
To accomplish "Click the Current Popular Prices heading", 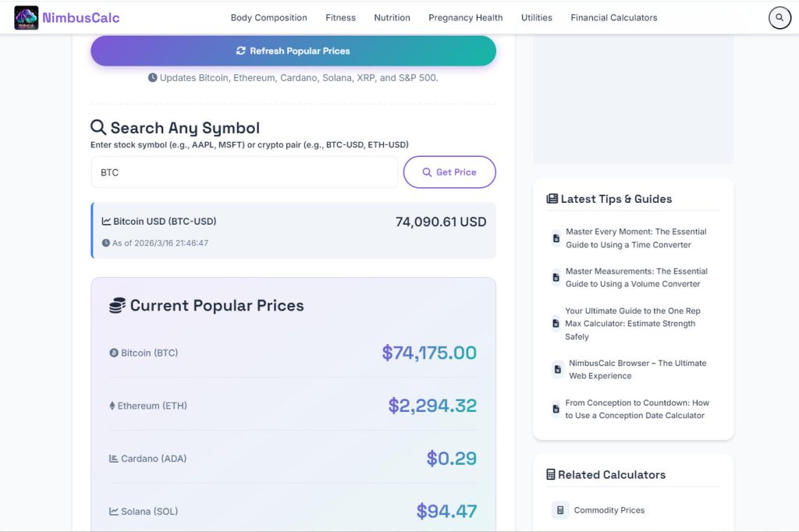I will (x=217, y=305).
